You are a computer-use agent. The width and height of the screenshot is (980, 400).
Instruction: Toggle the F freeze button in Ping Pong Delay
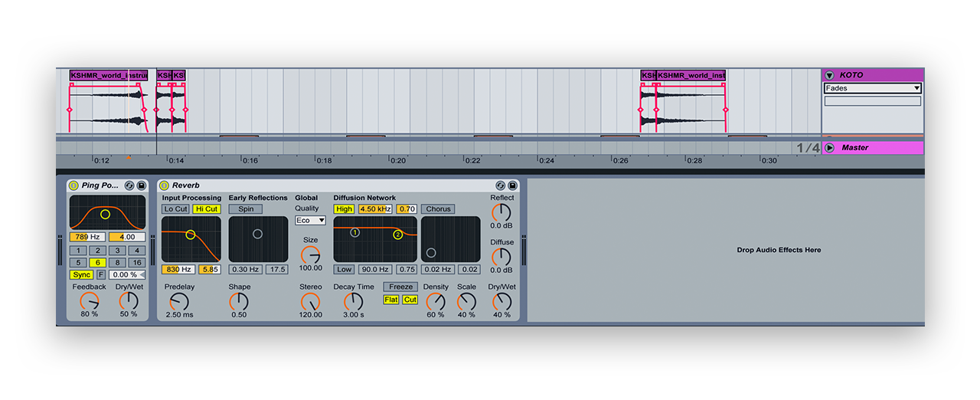[x=101, y=274]
